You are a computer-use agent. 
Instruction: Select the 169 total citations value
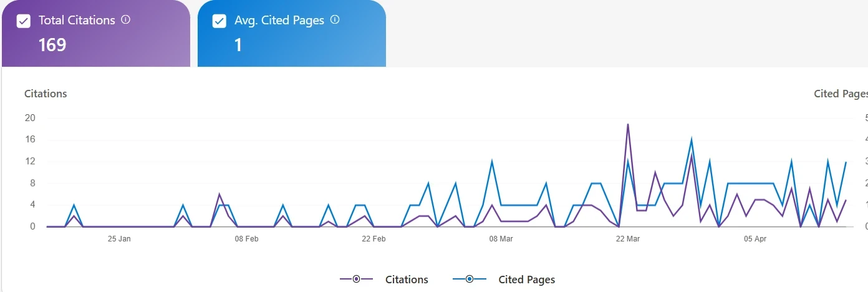(x=52, y=45)
